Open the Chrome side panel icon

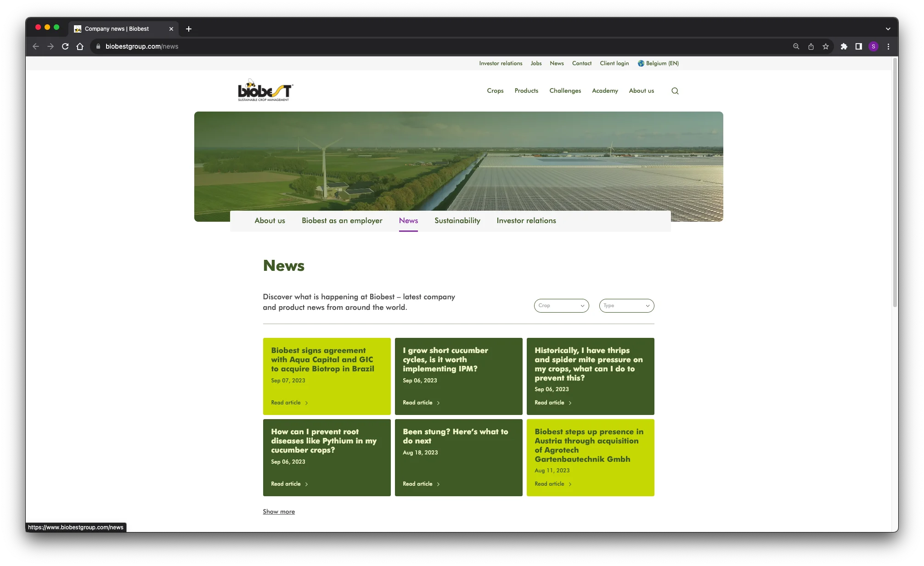coord(858,46)
